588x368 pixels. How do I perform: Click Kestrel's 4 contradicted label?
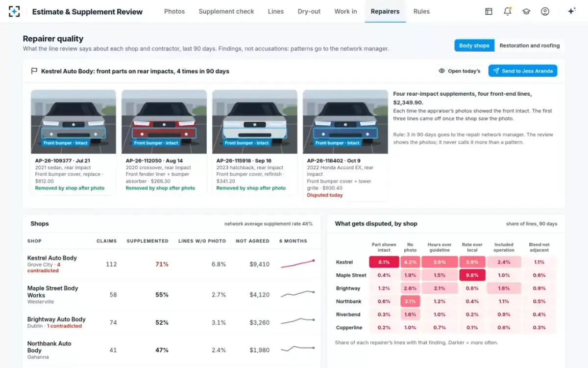point(44,268)
